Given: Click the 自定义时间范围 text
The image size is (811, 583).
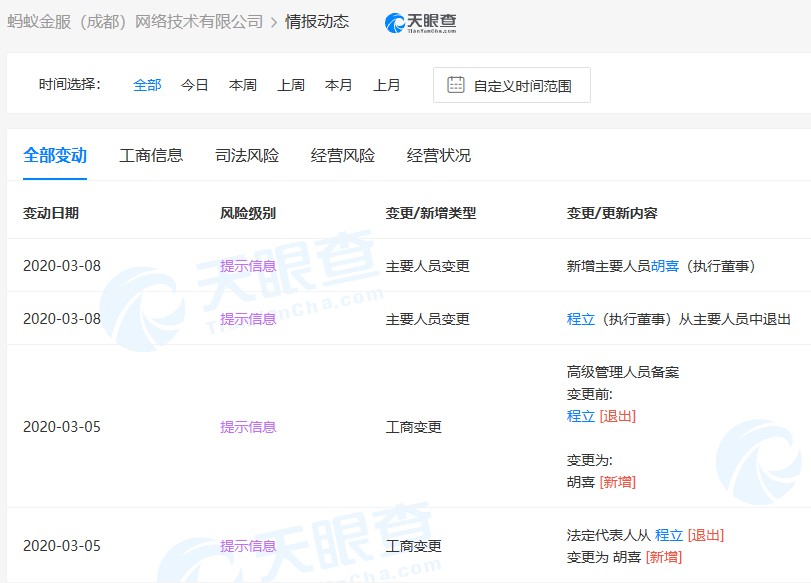Looking at the screenshot, I should point(522,86).
